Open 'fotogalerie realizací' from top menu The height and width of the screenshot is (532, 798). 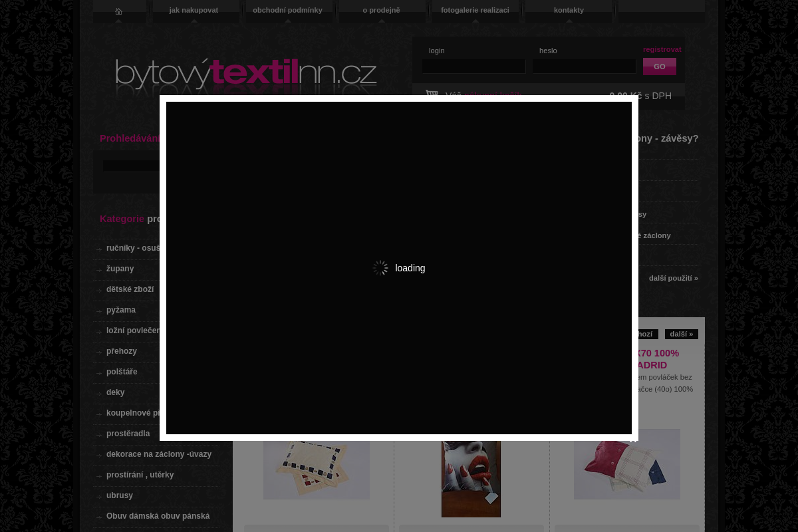pyautogui.click(x=475, y=10)
